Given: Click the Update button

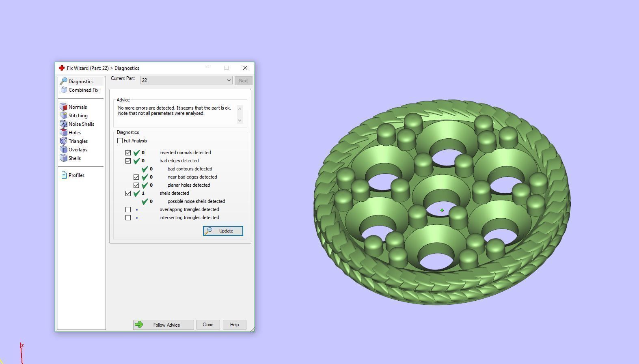Looking at the screenshot, I should point(223,231).
